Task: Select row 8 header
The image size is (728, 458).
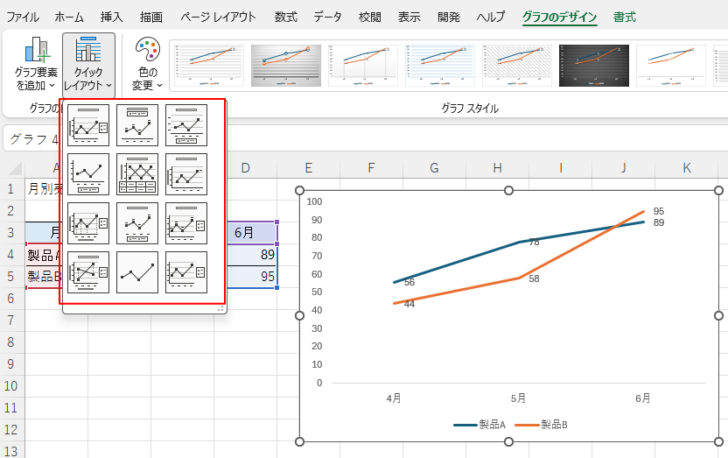Action: click(11, 342)
